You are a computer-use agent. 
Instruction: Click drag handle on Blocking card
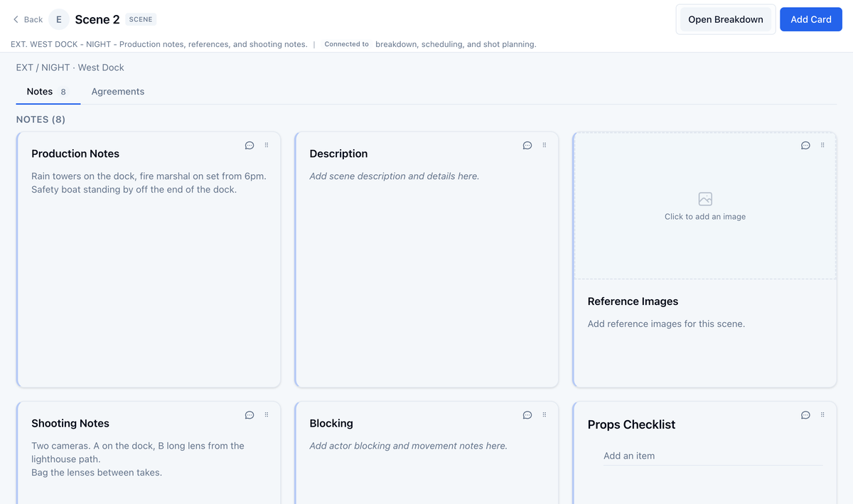(544, 415)
